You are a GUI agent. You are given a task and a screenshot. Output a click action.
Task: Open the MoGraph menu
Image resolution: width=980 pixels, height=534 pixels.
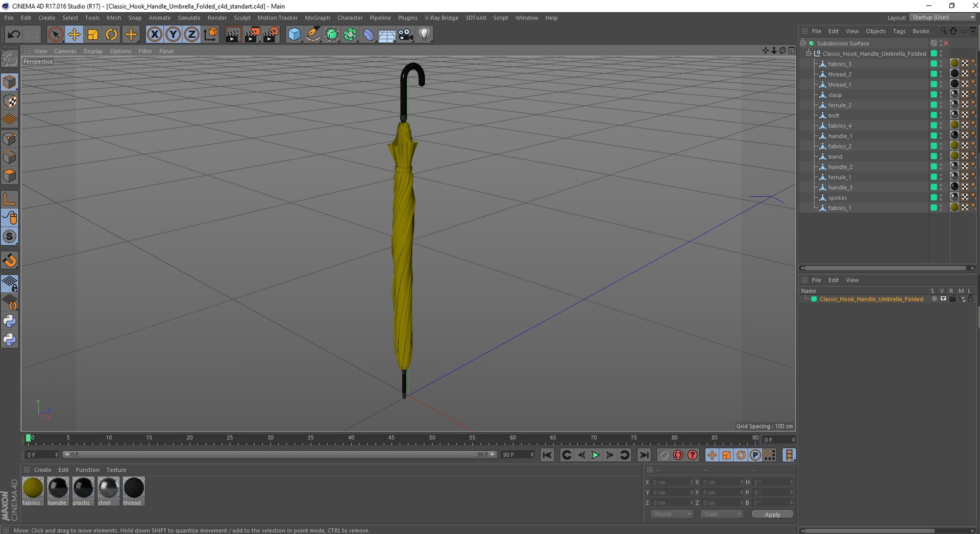(317, 18)
